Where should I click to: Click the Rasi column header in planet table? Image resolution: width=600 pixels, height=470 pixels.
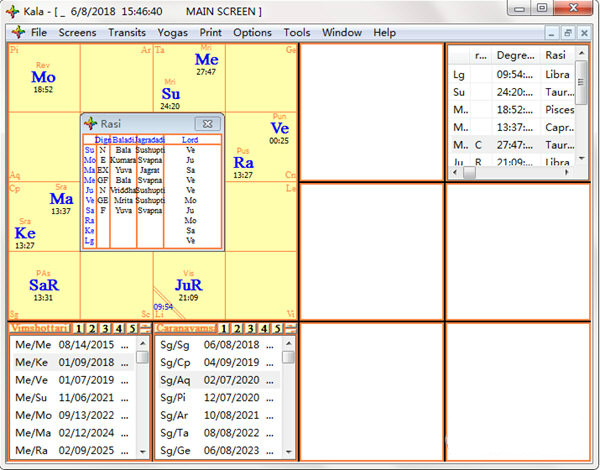click(556, 55)
